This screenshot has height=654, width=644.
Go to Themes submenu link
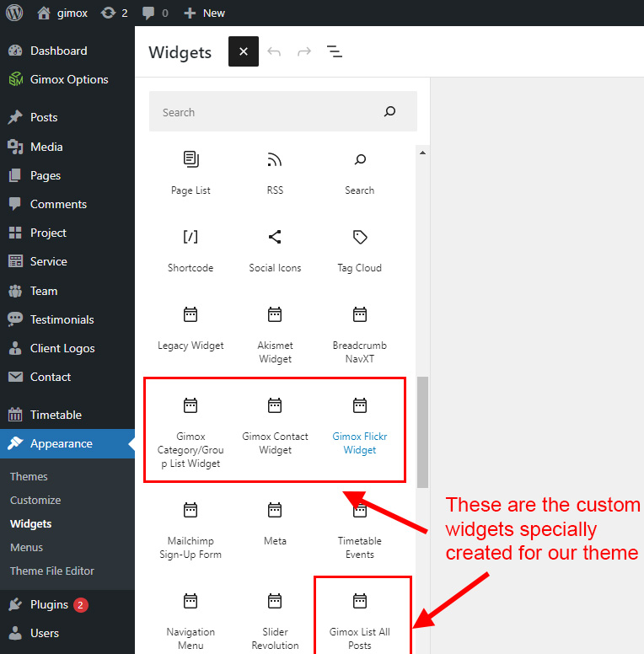(29, 476)
